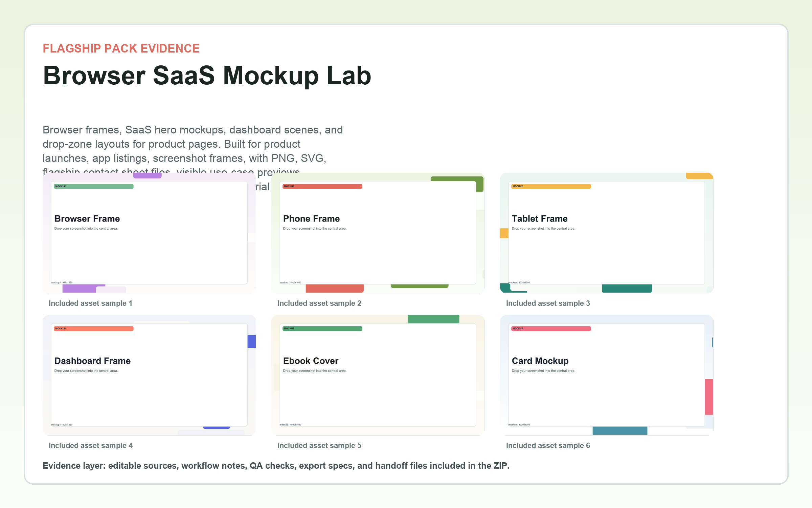Open the Ebook Cover sample thumbnail
Screen dimensions: 812x508
tap(378, 375)
